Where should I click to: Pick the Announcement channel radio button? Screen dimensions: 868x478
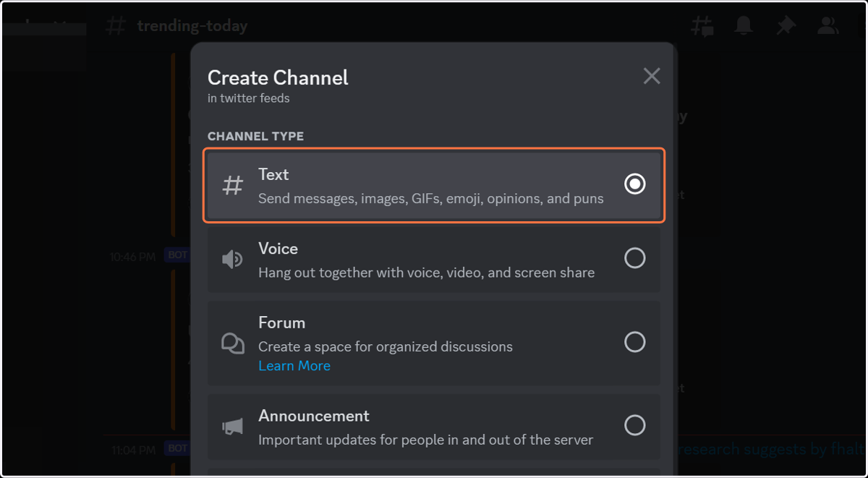point(634,424)
